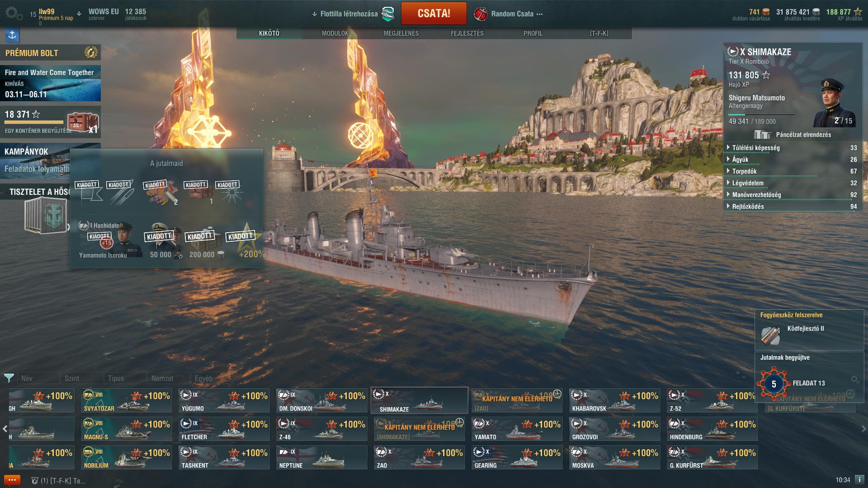Start battle with the CSATA! button
The width and height of the screenshot is (868, 488).
point(434,14)
